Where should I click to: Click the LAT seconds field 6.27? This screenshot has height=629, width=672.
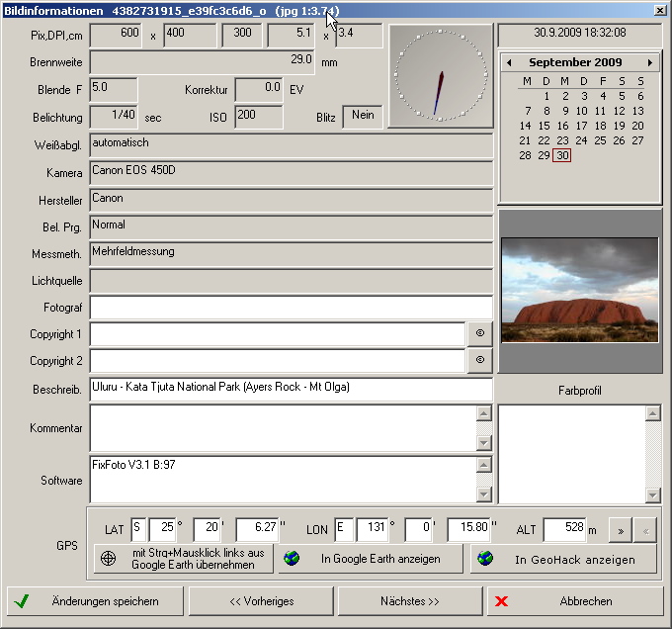tap(258, 529)
